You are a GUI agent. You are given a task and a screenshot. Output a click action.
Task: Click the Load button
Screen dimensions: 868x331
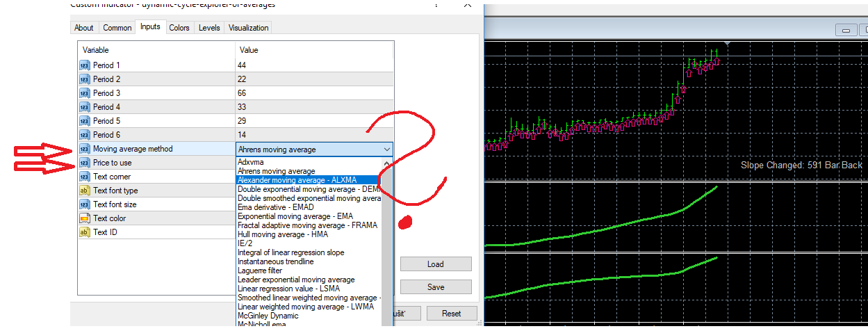tap(436, 264)
